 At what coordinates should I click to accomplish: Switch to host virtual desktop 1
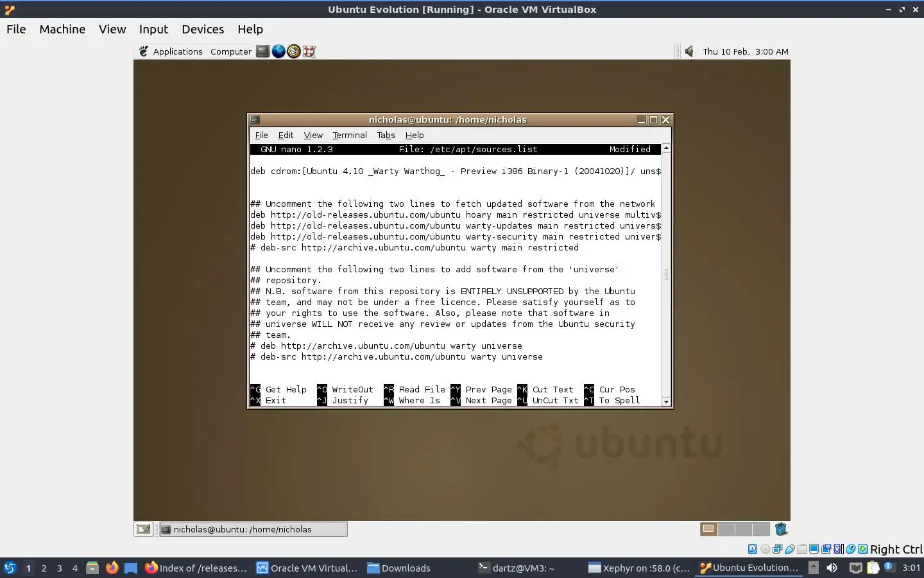coord(28,568)
